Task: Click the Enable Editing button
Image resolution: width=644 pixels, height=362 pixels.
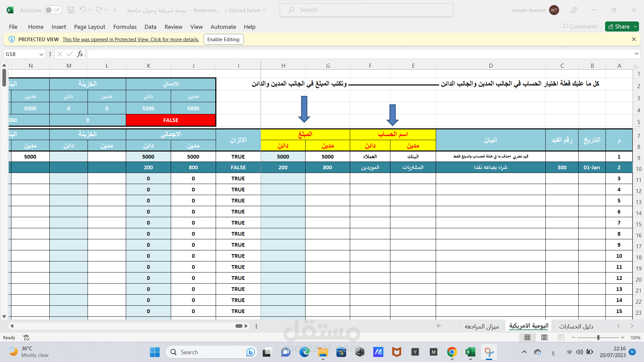Action: pos(223,39)
